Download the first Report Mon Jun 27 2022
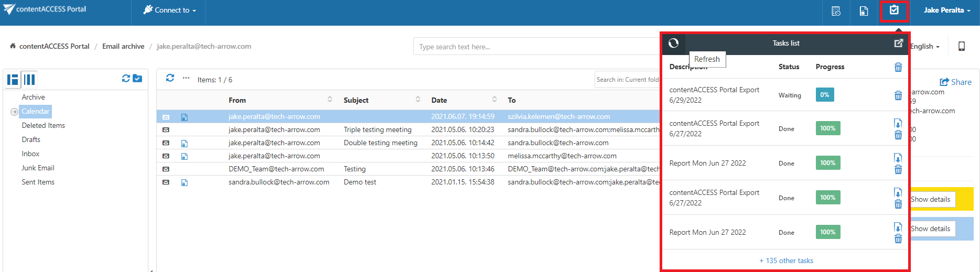The width and height of the screenshot is (980, 272). tap(898, 158)
